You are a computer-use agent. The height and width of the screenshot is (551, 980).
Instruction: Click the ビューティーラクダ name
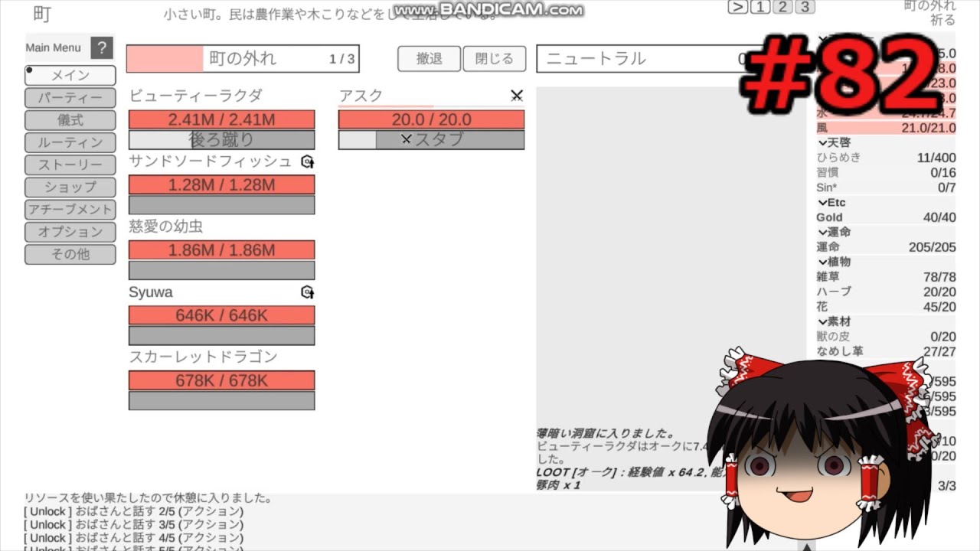(x=195, y=96)
